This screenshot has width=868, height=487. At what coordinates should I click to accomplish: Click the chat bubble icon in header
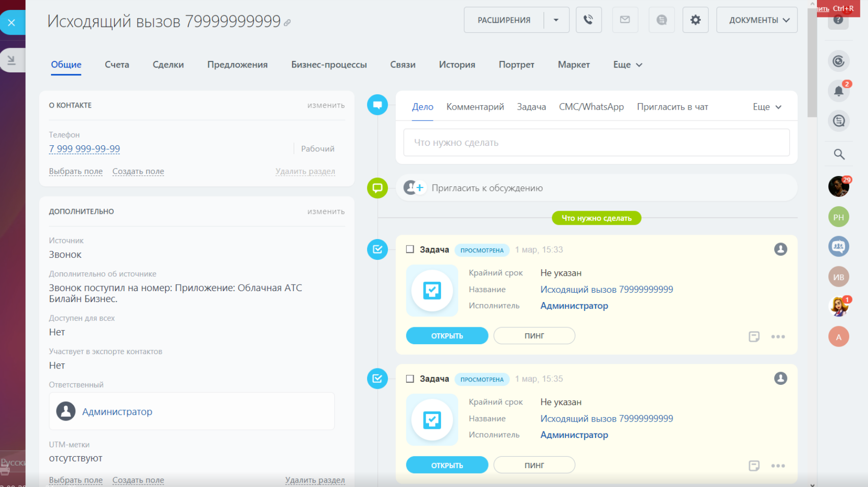[x=661, y=20]
